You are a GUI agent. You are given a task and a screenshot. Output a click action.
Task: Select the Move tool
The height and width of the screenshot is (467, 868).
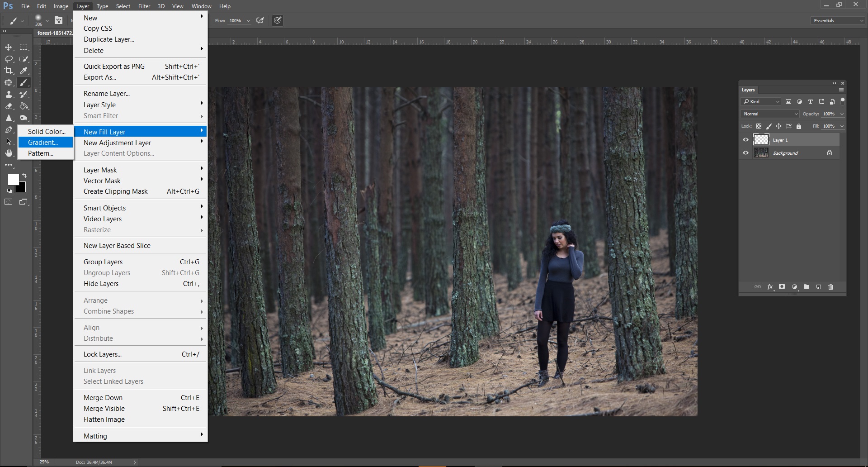(9, 47)
